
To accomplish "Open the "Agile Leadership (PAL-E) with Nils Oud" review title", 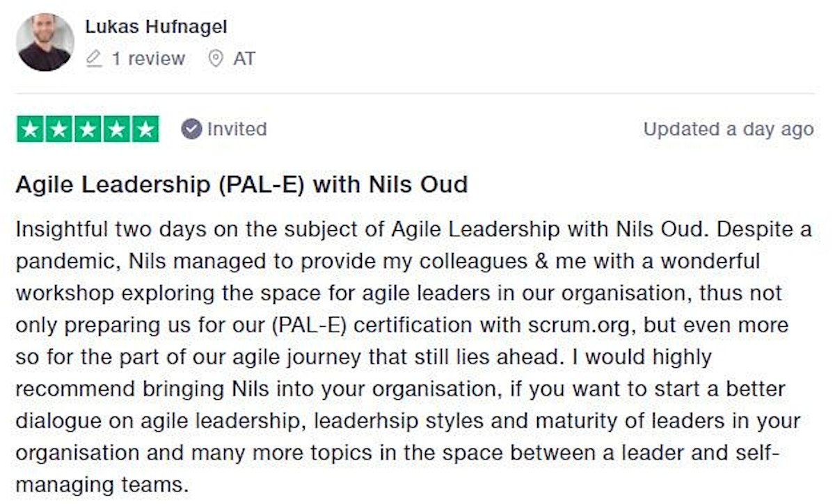I will pos(241,185).
